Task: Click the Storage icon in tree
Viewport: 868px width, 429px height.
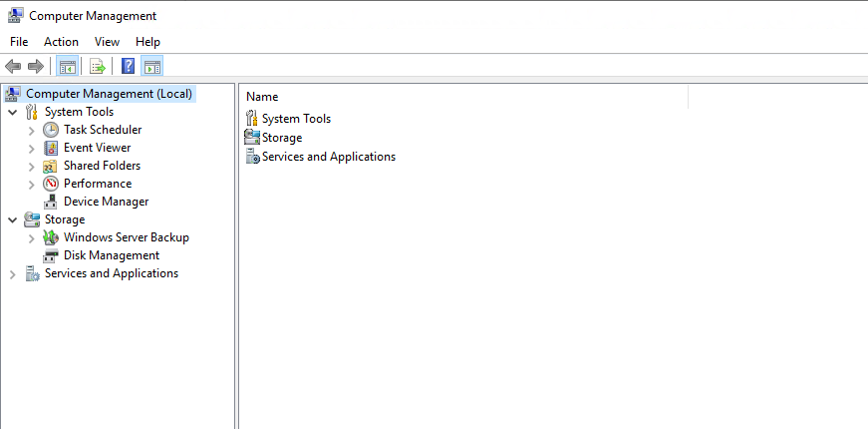Action: tap(32, 219)
